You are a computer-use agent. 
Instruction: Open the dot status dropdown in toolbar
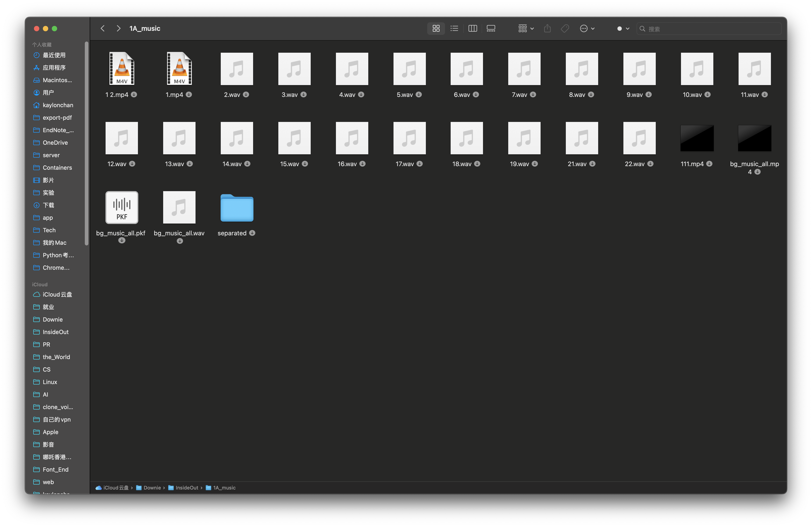point(623,28)
